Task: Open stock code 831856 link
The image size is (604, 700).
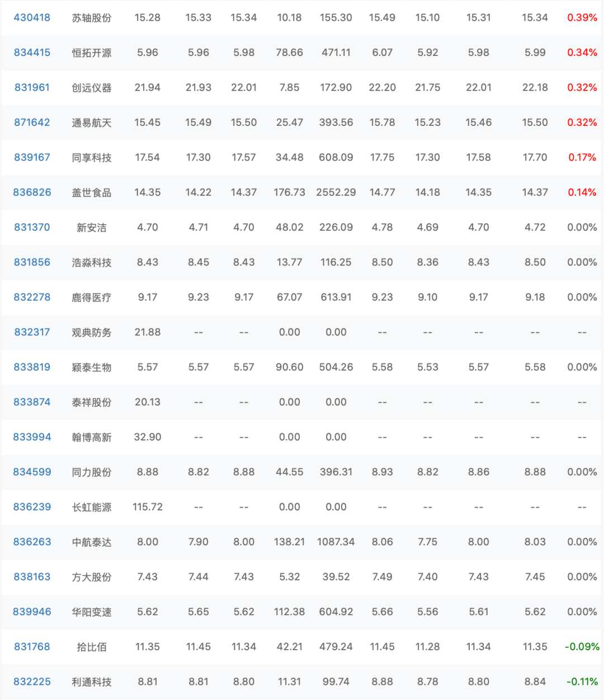Action: [x=32, y=262]
